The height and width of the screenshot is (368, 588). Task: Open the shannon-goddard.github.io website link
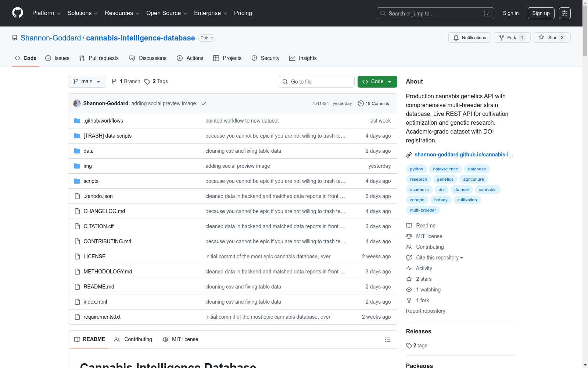tap(464, 155)
